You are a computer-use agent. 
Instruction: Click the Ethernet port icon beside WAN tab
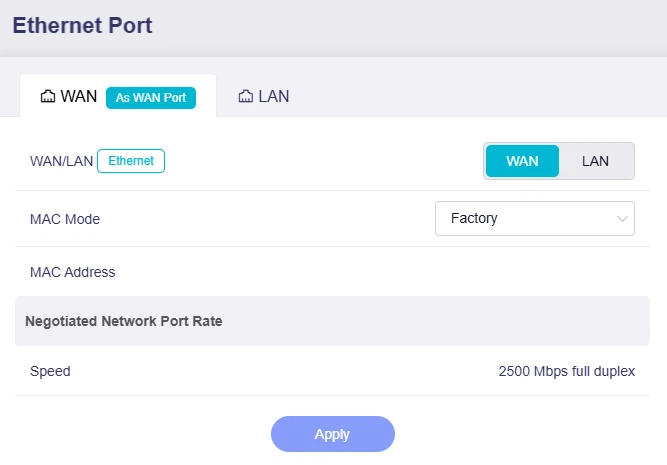48,96
